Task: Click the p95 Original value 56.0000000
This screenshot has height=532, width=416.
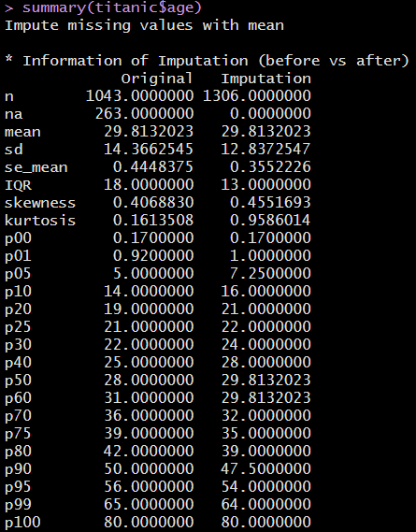Action: pos(149,486)
